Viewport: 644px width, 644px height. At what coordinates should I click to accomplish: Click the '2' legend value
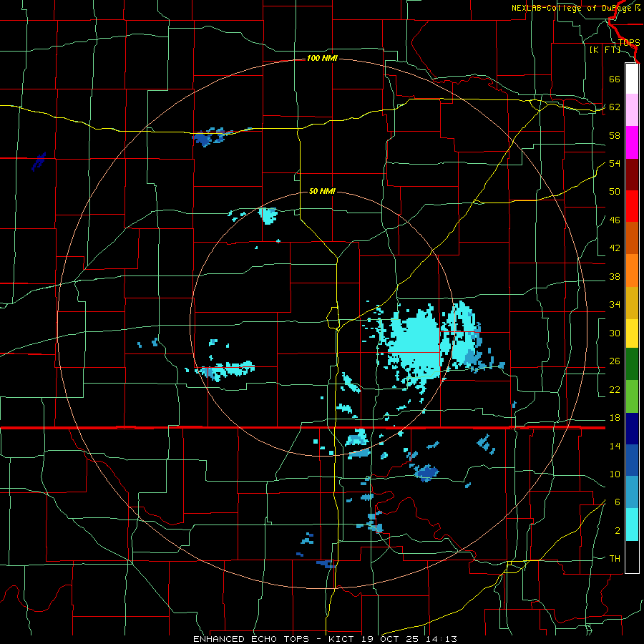[618, 531]
